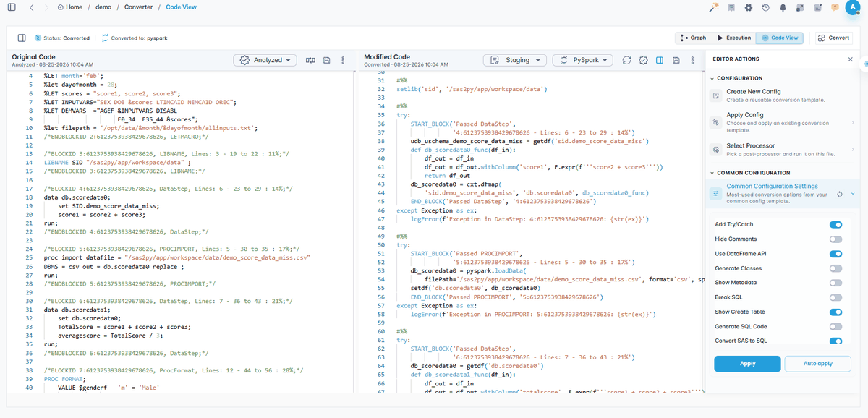The image size is (868, 418).
Task: Open the user avatar A menu
Action: click(854, 7)
